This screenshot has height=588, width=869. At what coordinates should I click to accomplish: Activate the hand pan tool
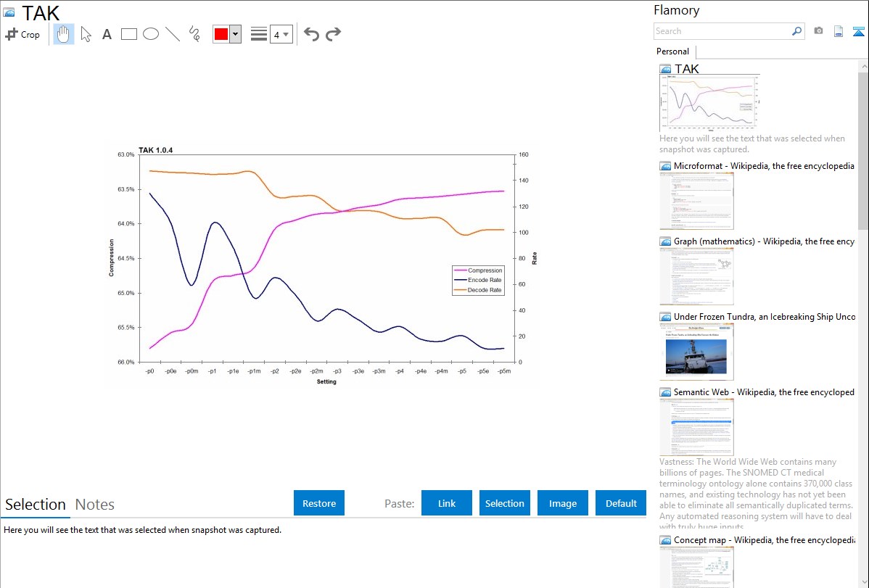pos(64,34)
